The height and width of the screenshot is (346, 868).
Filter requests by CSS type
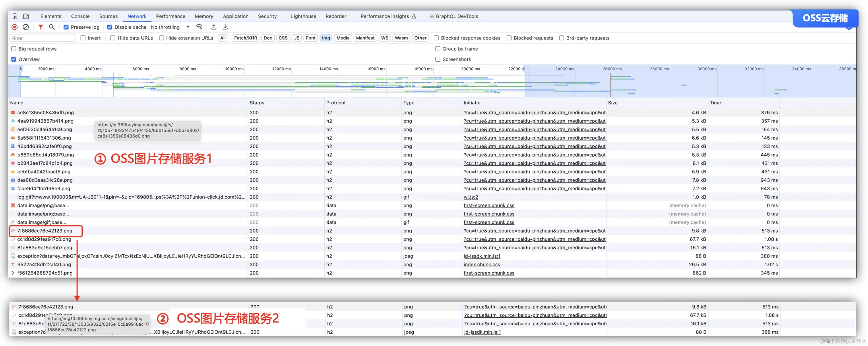(x=283, y=38)
